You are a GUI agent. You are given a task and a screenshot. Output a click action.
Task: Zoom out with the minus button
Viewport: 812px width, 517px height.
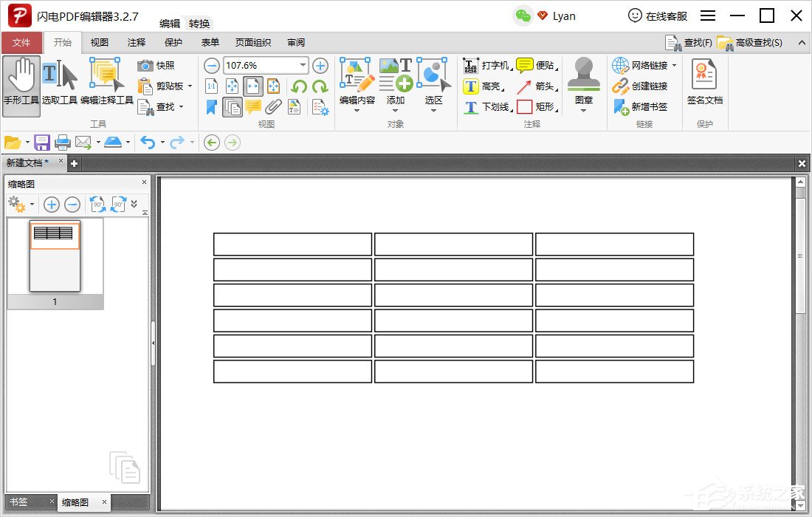[211, 66]
